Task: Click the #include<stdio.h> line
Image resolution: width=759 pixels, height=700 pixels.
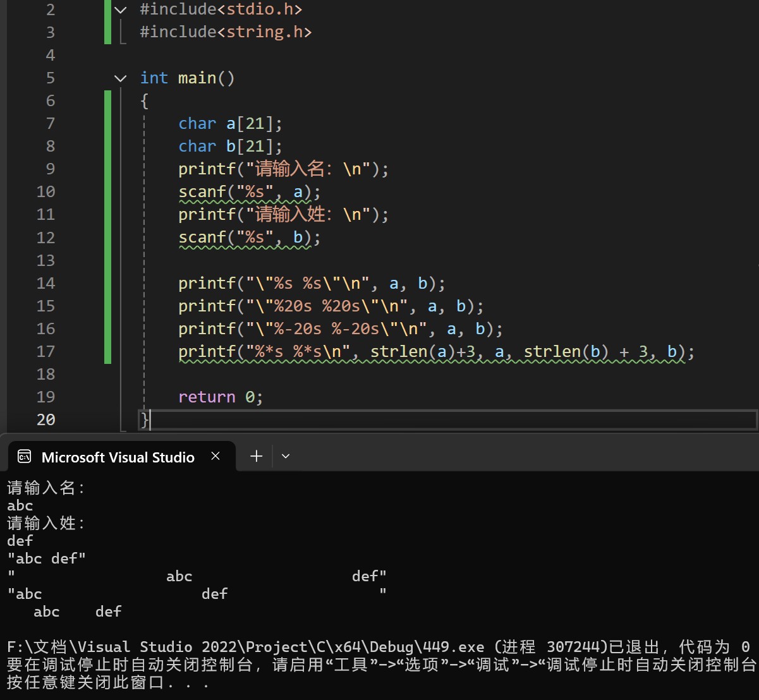Action: 221,9
